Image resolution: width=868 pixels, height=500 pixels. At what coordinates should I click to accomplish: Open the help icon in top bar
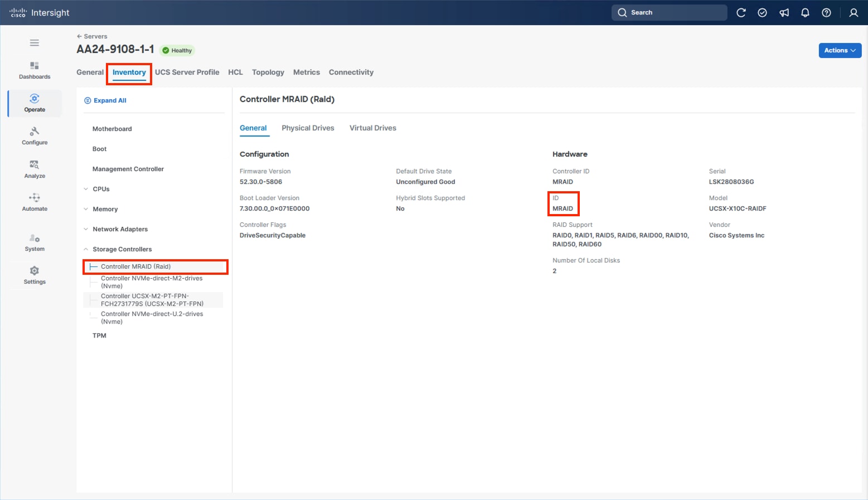[826, 12]
